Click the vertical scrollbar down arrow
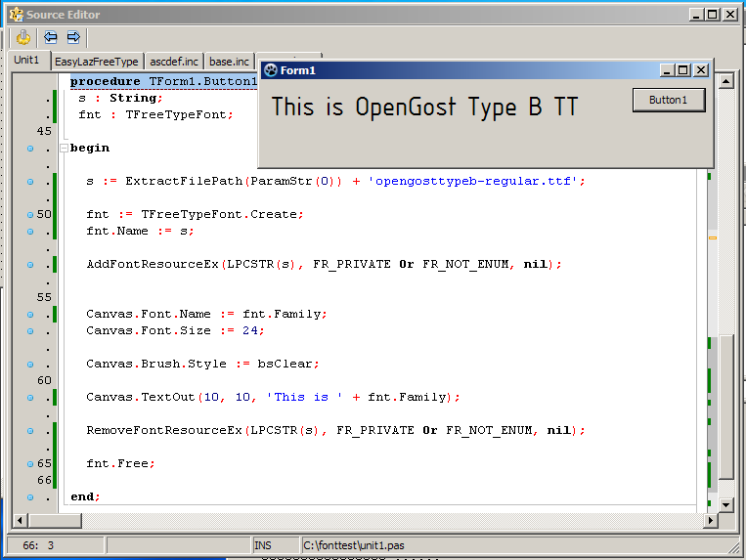The width and height of the screenshot is (746, 560). [x=725, y=504]
